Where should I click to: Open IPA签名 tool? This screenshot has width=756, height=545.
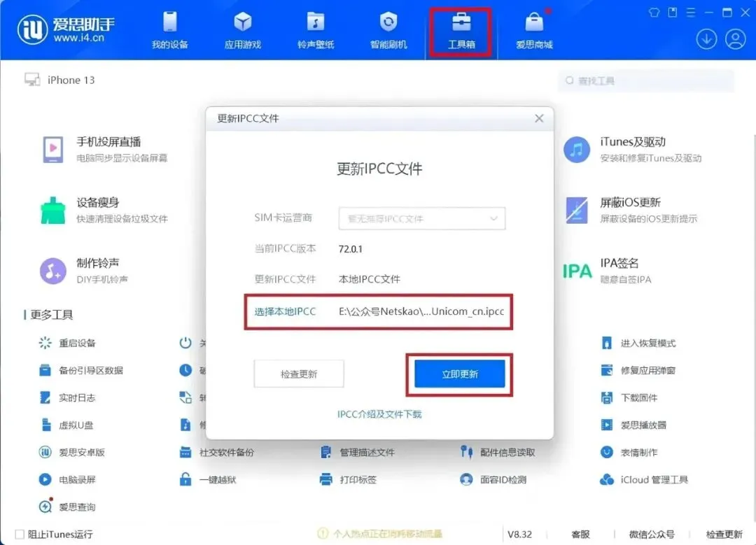608,271
